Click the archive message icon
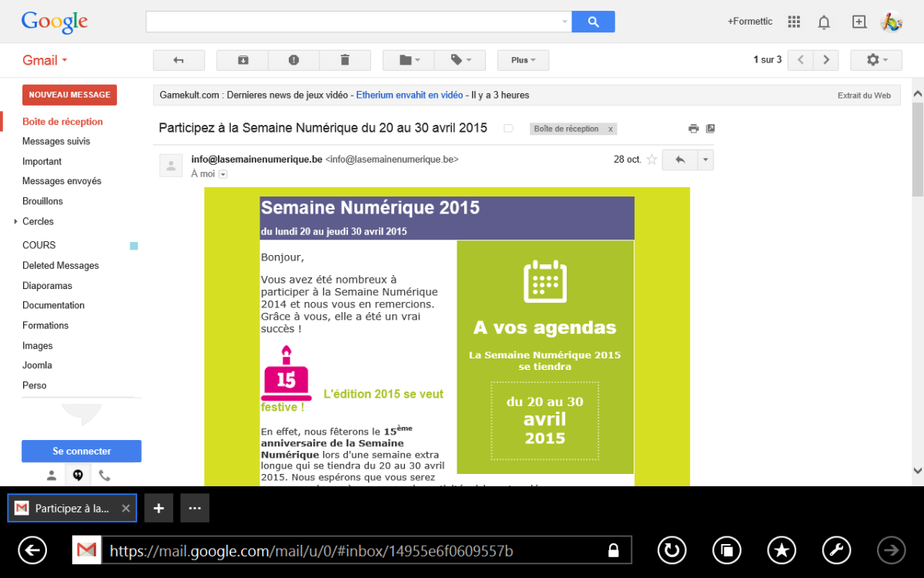924x578 pixels. coord(243,60)
